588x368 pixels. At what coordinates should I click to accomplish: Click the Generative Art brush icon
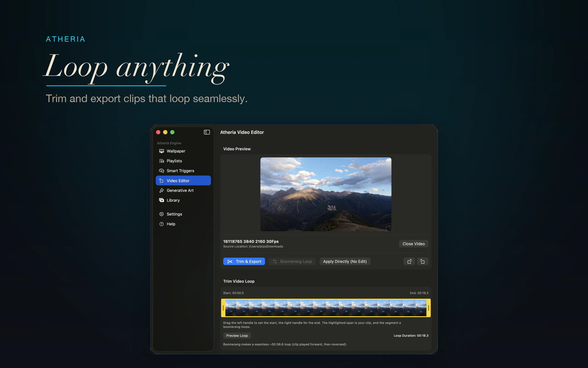[161, 190]
